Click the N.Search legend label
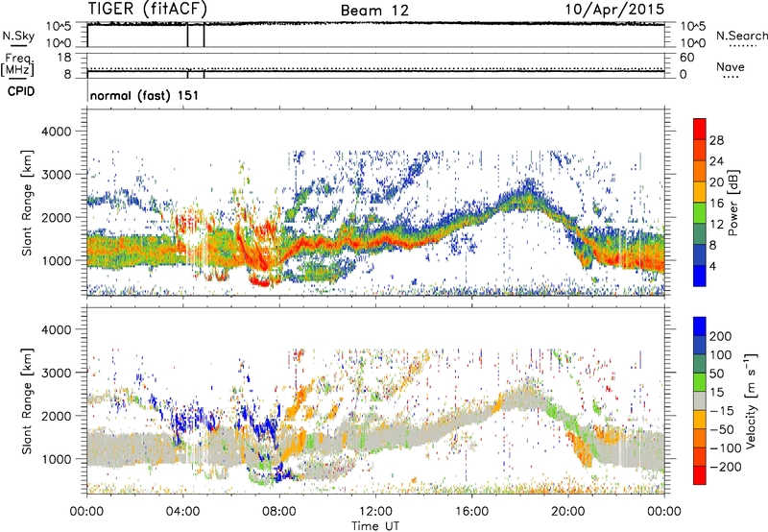The width and height of the screenshot is (768, 532). [742, 36]
